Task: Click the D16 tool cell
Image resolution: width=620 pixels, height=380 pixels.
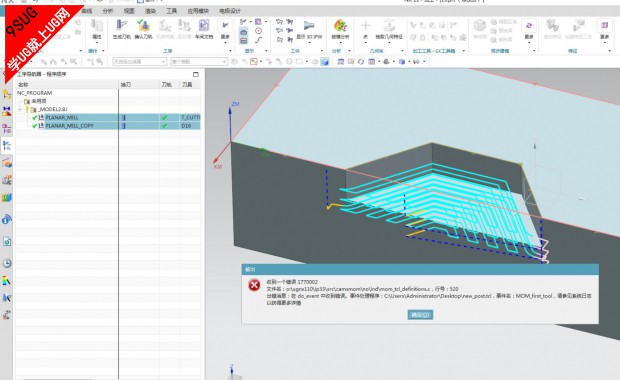Action: pos(190,126)
